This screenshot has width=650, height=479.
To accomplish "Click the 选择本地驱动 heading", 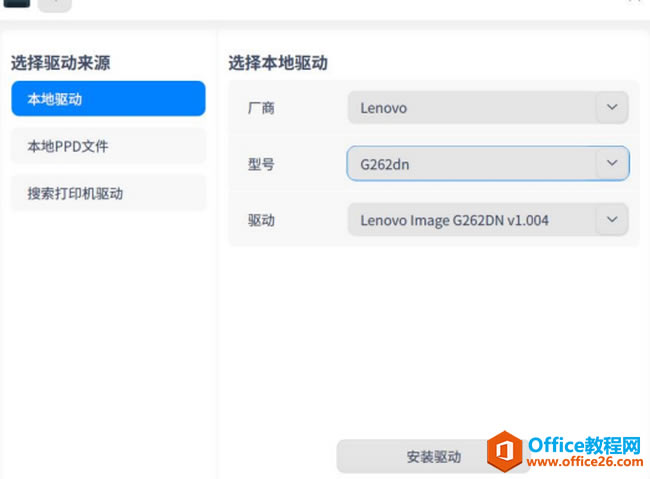I will 278,63.
